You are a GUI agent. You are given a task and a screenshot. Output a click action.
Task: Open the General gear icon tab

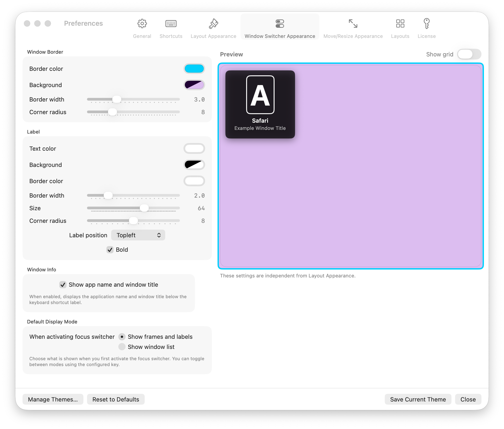[142, 23]
